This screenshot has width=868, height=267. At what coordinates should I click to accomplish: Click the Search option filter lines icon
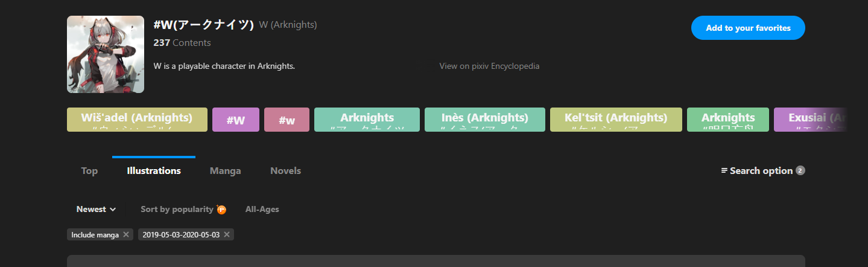724,171
